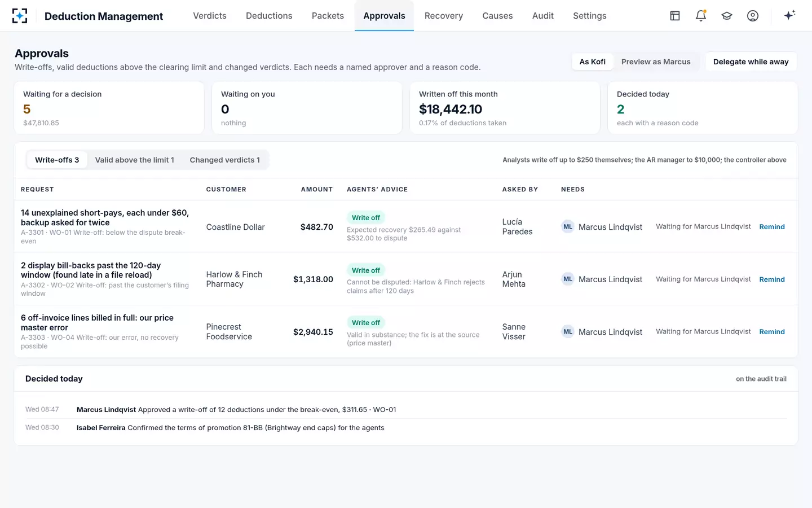Open the Deductions tab
The width and height of the screenshot is (812, 508).
click(269, 16)
